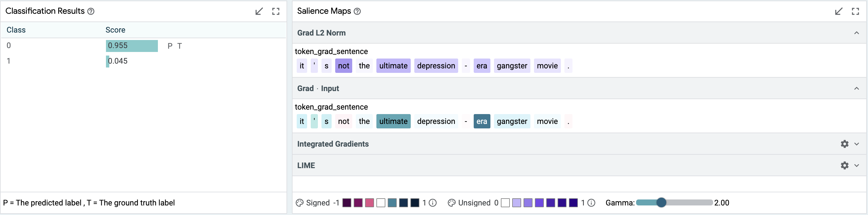Click the Score column header
The image size is (868, 215).
click(115, 30)
